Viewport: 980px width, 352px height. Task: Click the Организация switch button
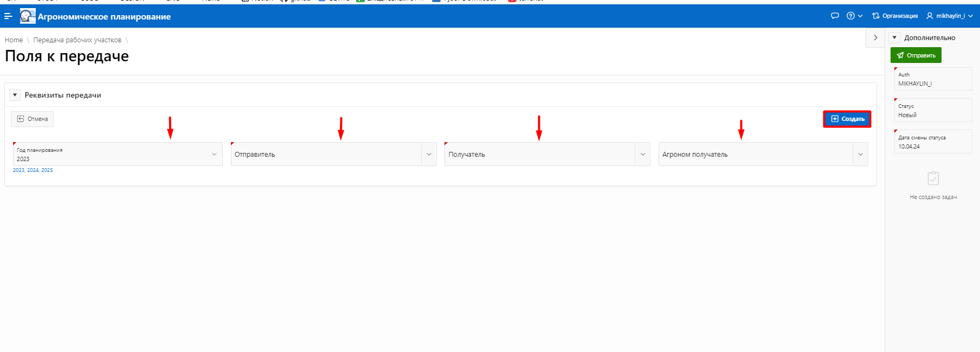894,16
